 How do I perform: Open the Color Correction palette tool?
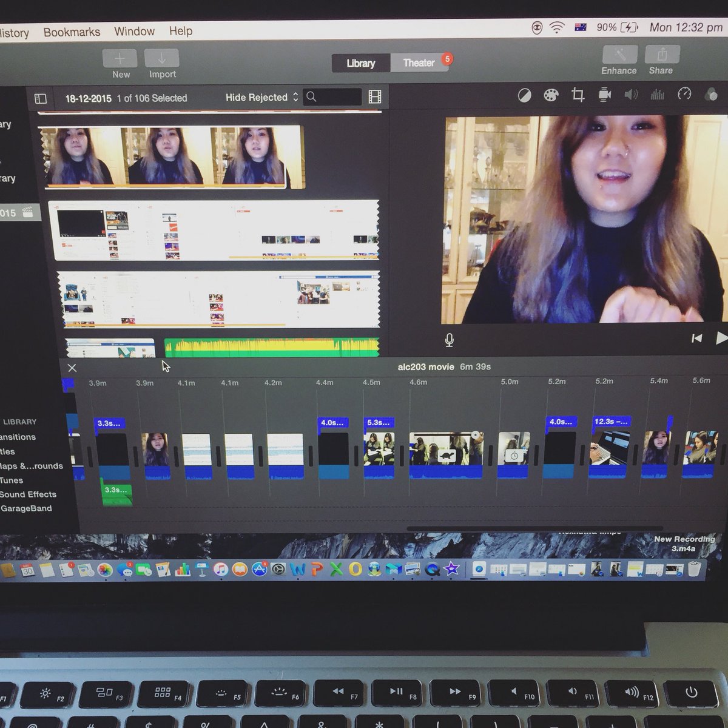coord(550,95)
